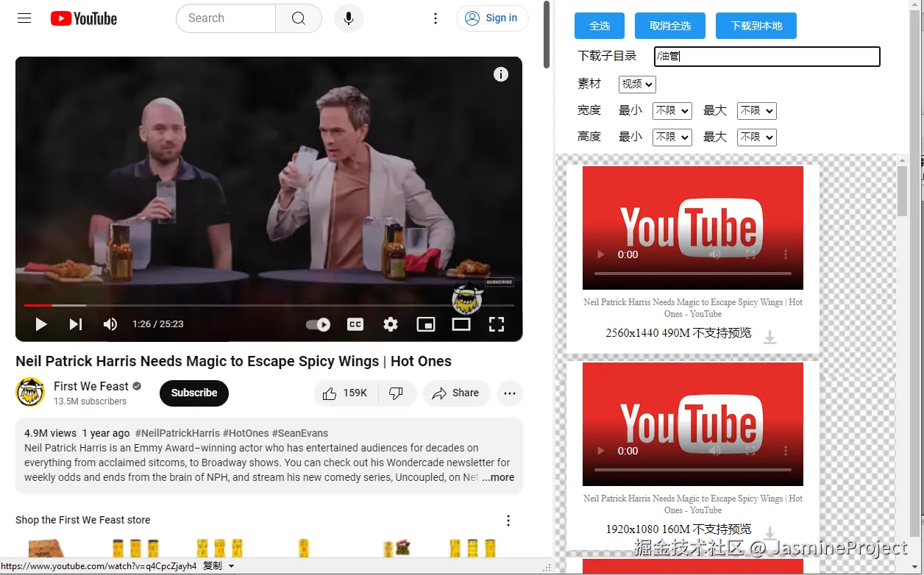
Task: Click the video title heading
Action: [x=233, y=361]
